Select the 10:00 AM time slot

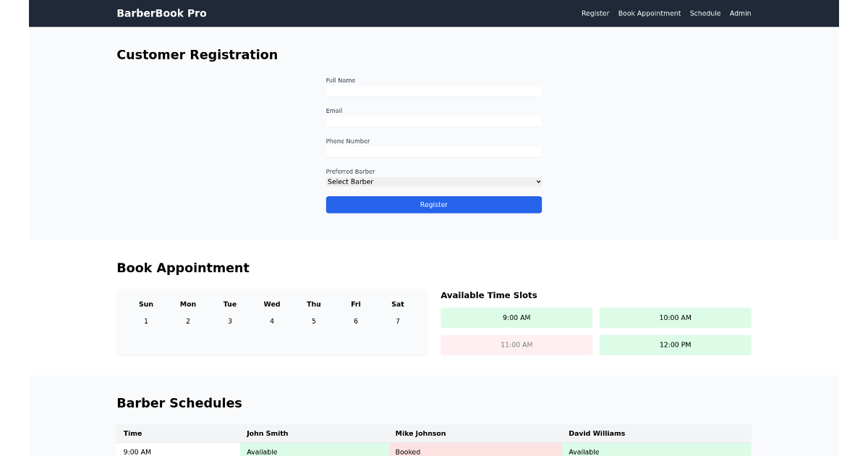click(x=675, y=317)
